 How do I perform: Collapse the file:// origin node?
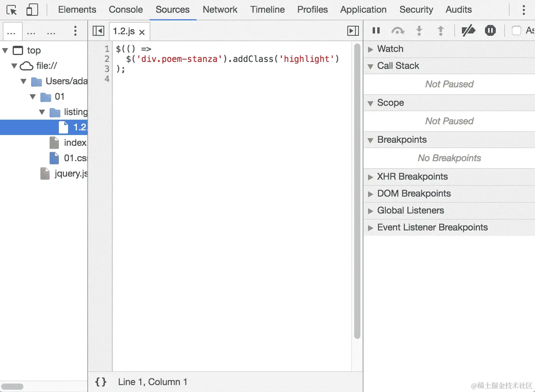(14, 66)
